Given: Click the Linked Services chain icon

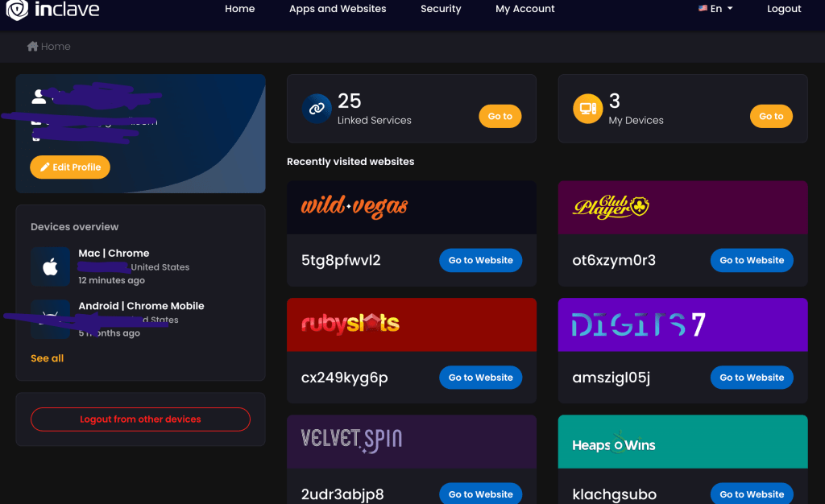Looking at the screenshot, I should tap(317, 109).
